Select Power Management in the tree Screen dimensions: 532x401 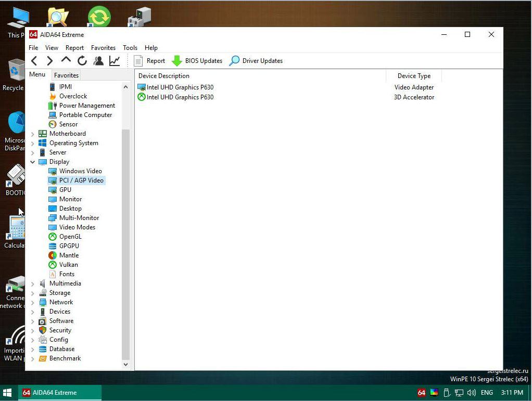tap(87, 106)
